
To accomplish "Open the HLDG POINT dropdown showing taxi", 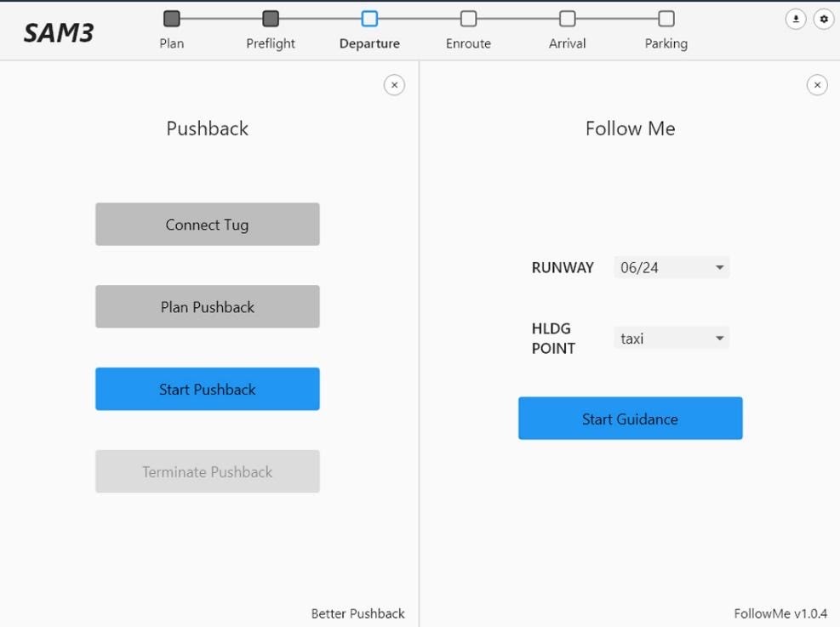I will tap(671, 338).
